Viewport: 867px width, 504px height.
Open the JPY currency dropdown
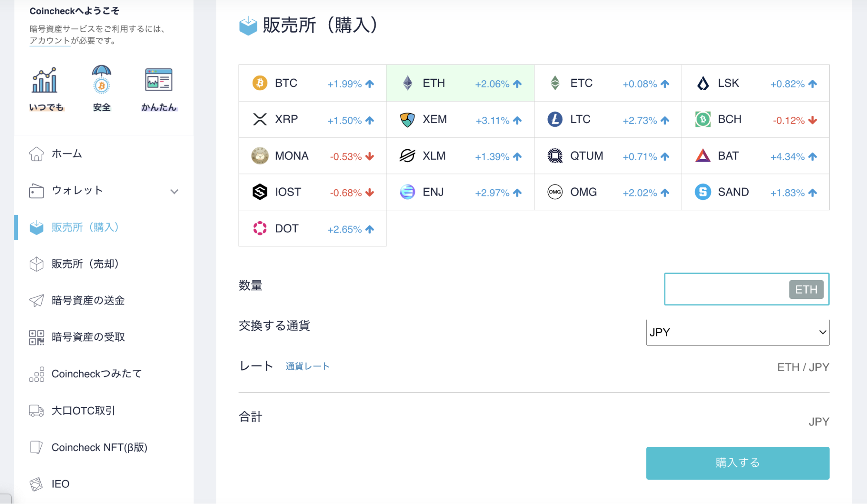pos(737,332)
